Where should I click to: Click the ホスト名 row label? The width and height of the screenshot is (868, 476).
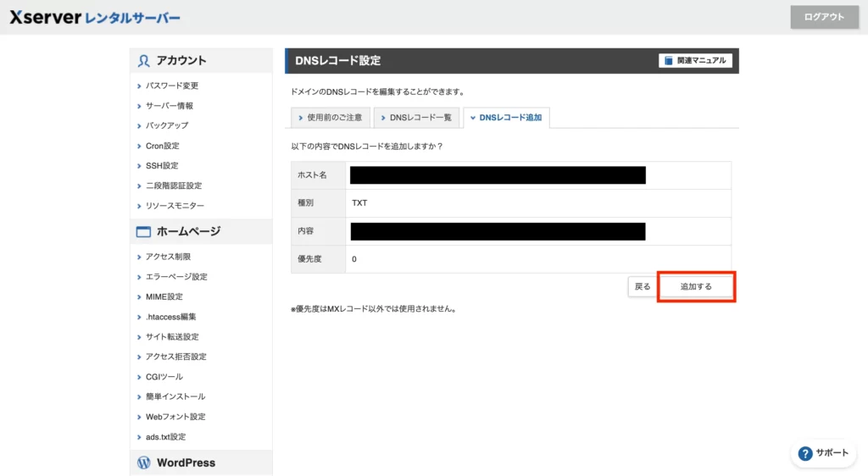click(312, 174)
